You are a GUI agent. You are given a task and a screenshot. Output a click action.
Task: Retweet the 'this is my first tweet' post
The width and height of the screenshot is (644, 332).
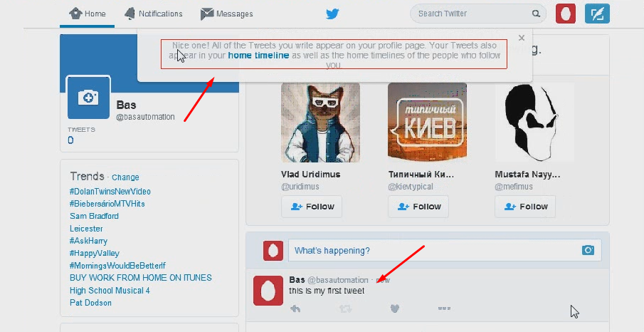coord(346,308)
